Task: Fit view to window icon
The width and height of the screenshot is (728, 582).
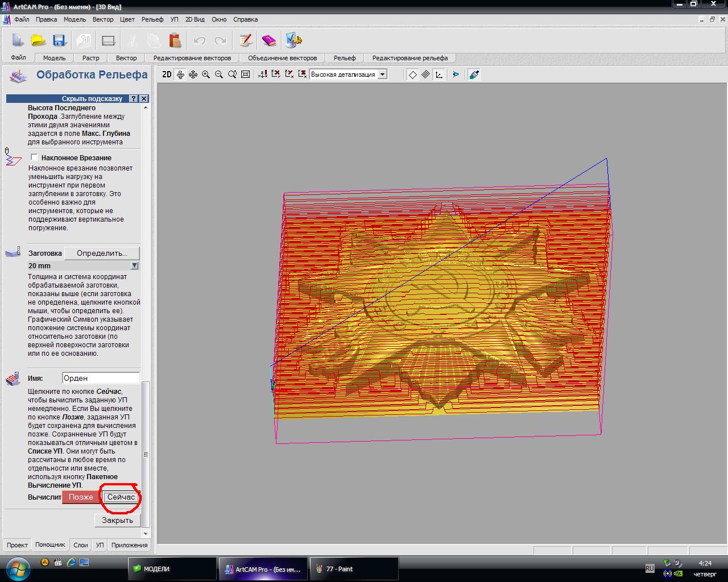Action: click(x=246, y=74)
